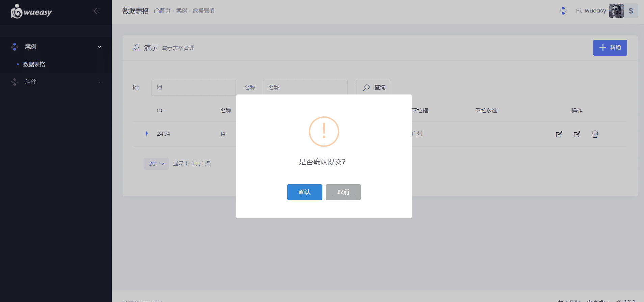Image resolution: width=644 pixels, height=302 pixels.
Task: Click the warning exclamation icon in dialog
Action: tap(324, 132)
